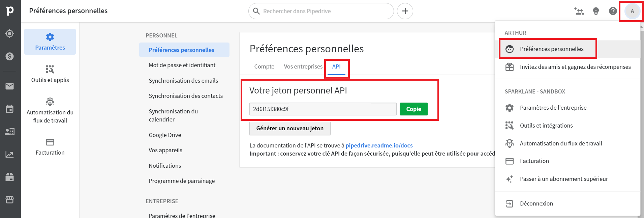Open Google Drive settings

[x=165, y=135]
